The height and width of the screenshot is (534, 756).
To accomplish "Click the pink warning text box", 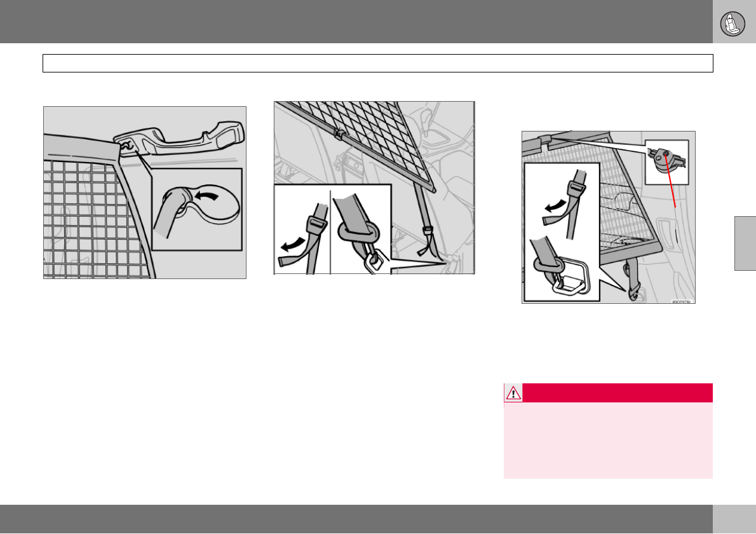I will coord(608,441).
